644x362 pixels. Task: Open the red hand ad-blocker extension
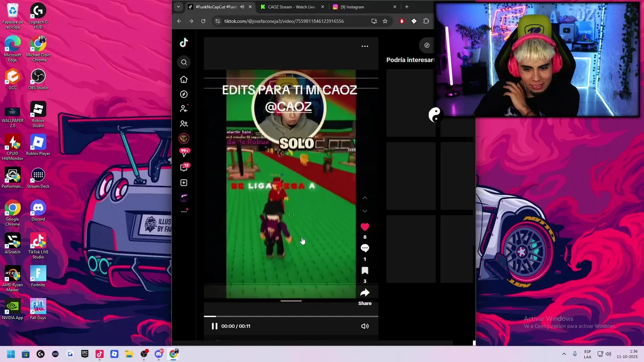pos(401,21)
